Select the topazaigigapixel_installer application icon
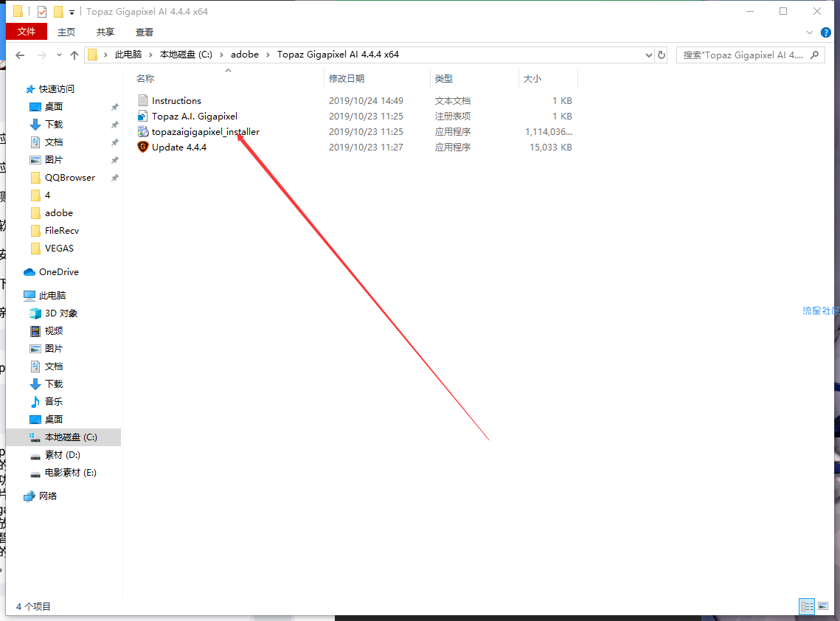 pos(142,132)
